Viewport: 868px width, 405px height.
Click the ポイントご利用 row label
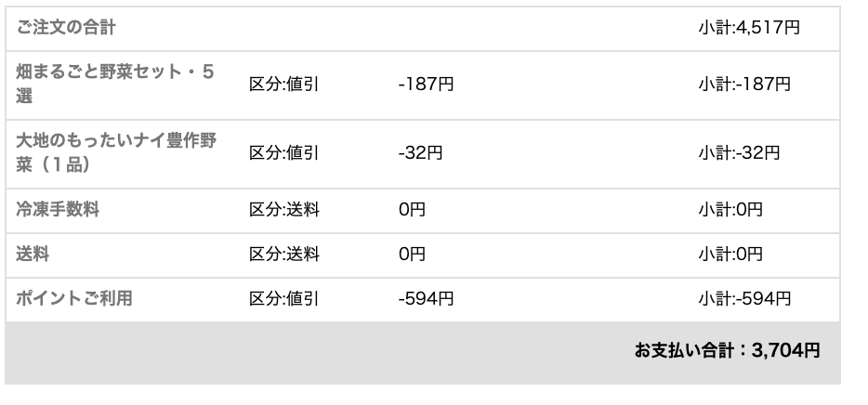pos(74,298)
